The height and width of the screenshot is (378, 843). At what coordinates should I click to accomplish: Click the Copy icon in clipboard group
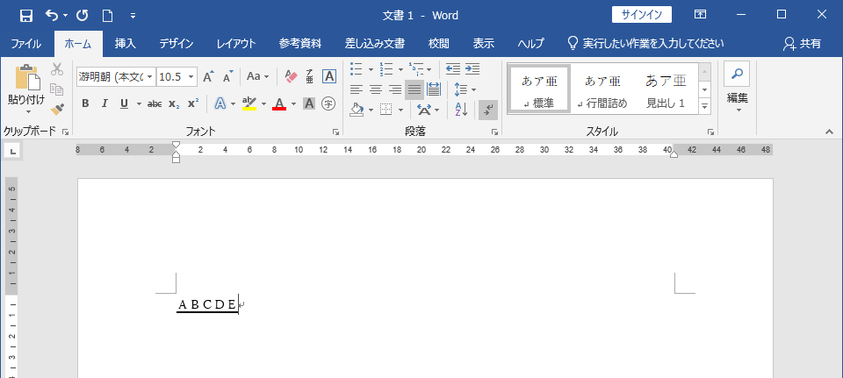[56, 89]
